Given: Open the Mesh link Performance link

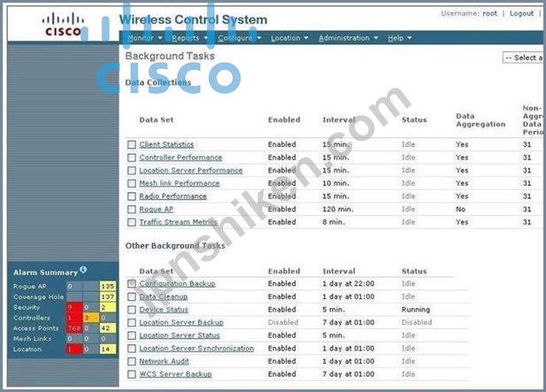Looking at the screenshot, I should click(180, 183).
